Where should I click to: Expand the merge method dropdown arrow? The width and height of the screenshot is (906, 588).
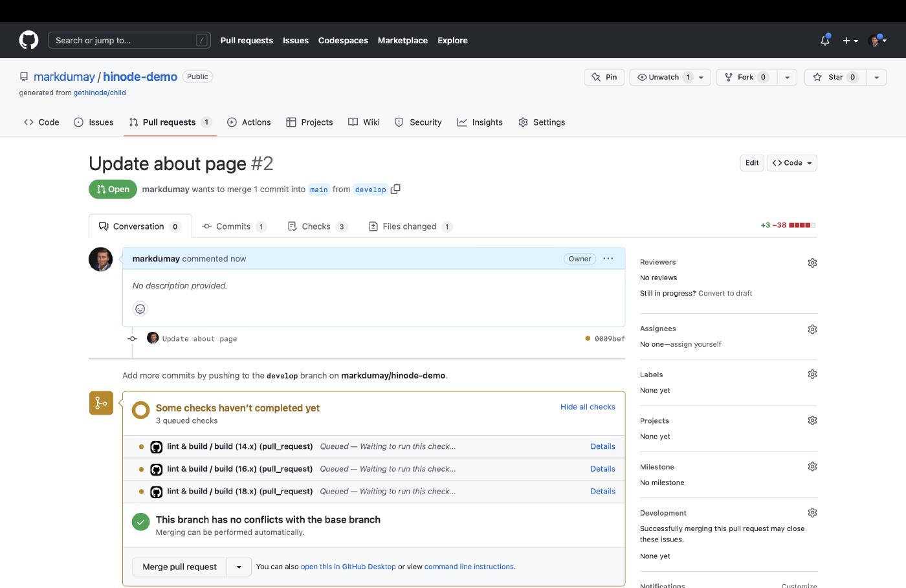pos(239,567)
